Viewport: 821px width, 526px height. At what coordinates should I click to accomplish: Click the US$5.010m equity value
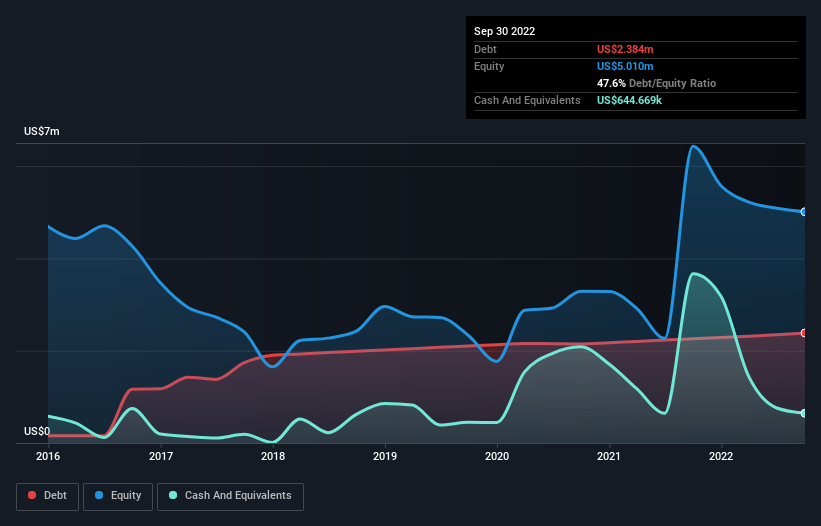coord(625,66)
